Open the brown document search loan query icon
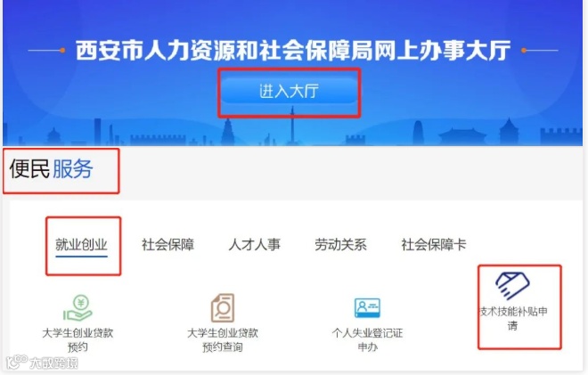Image resolution: width=588 pixels, height=375 pixels. 223,308
